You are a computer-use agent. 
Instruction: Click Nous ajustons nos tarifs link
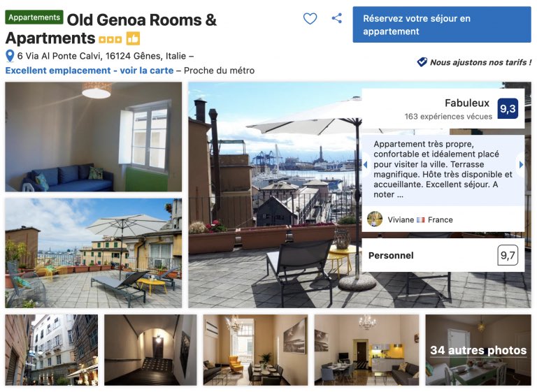click(x=480, y=62)
